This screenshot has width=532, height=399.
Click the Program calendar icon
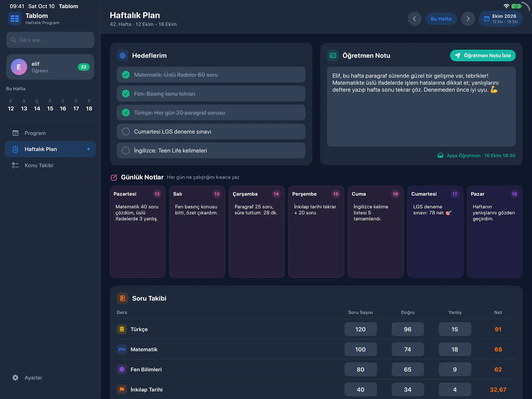tap(15, 133)
